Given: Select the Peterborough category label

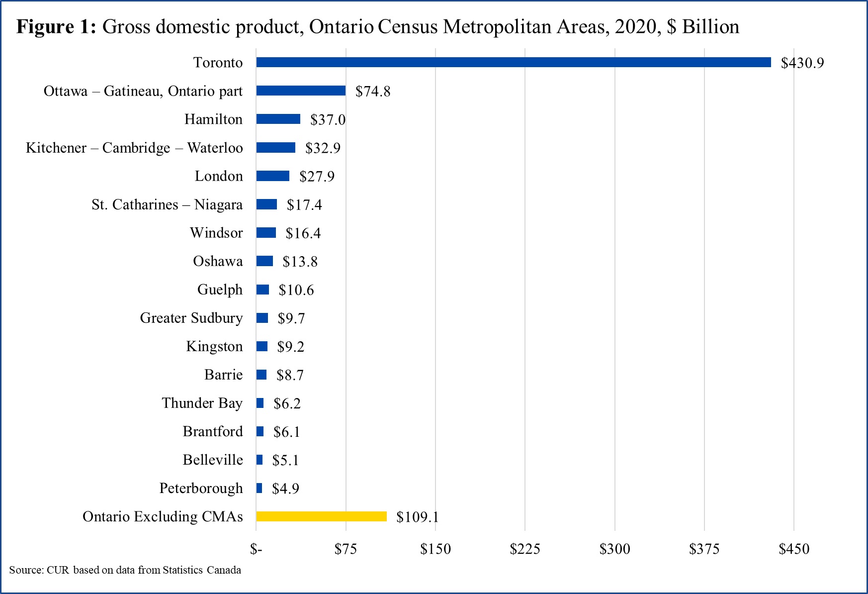Looking at the screenshot, I should pos(201,488).
